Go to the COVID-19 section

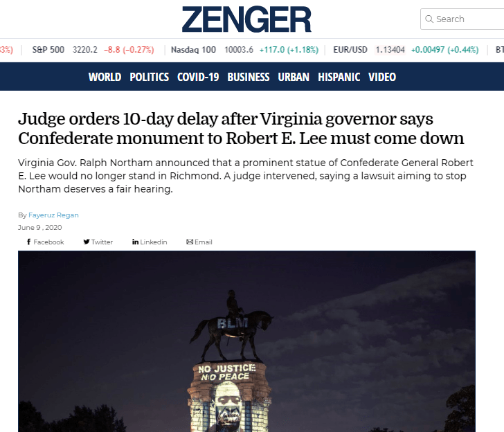tap(198, 77)
